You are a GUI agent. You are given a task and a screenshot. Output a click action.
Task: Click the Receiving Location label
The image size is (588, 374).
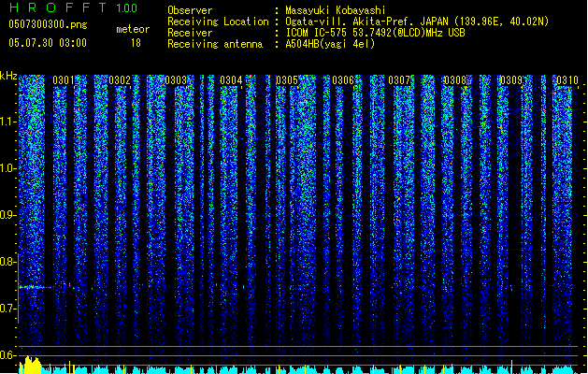click(218, 22)
